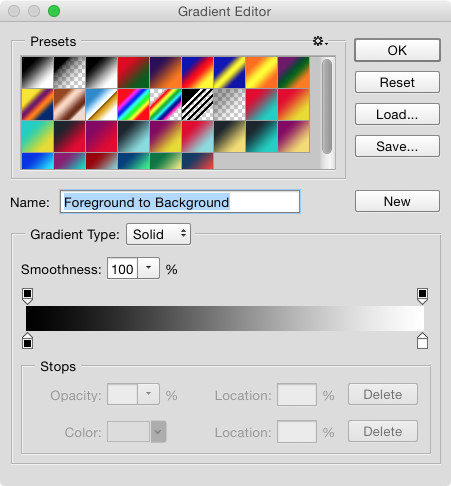Select the transparent rainbow gradient preset

(x=166, y=104)
